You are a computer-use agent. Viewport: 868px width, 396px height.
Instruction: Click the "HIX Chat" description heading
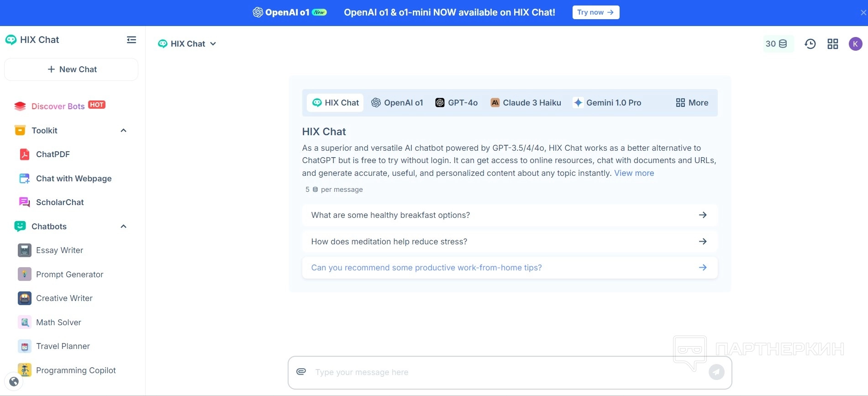324,132
